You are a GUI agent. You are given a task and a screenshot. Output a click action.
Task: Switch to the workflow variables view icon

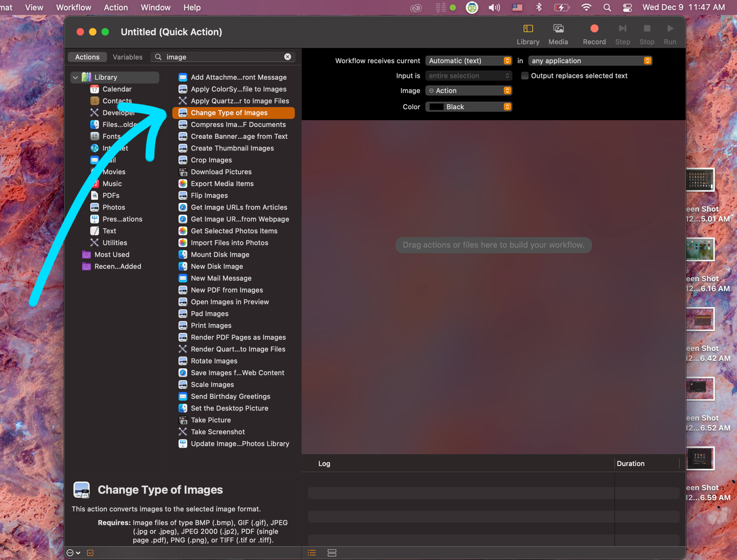coord(332,553)
